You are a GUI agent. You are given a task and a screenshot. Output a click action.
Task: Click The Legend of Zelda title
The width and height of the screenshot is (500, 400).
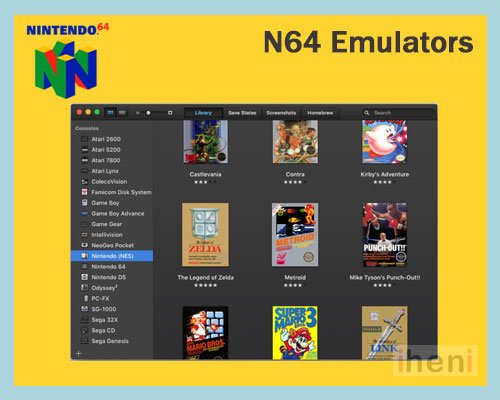point(205,277)
